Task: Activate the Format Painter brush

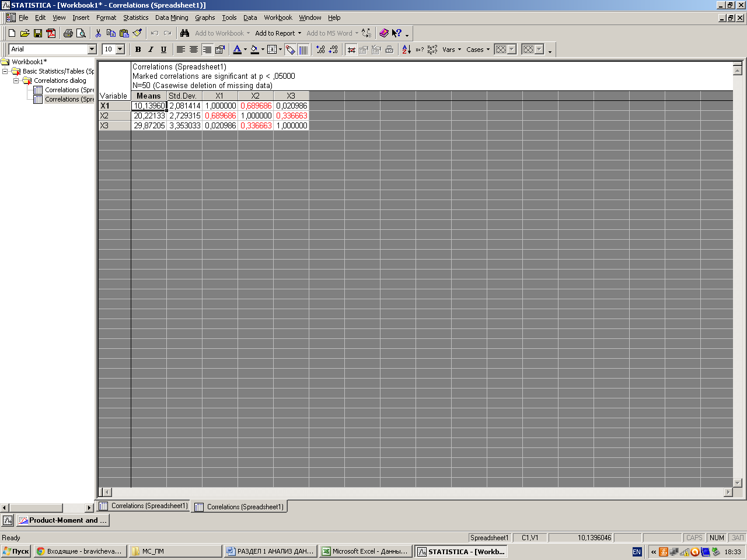Action: (x=137, y=33)
